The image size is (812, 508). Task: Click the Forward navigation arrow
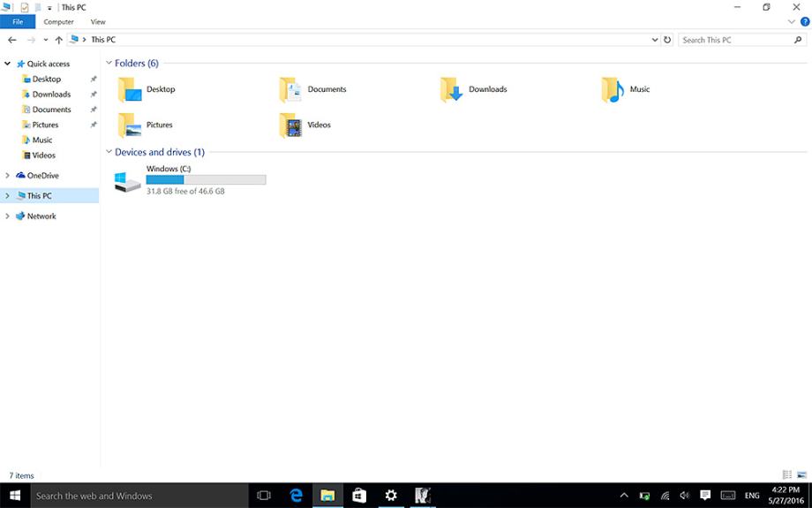coord(31,40)
